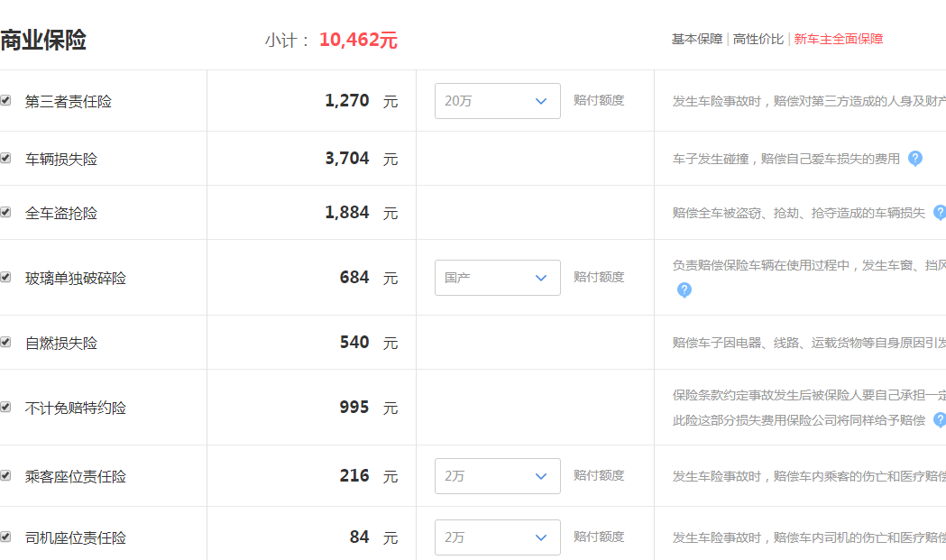This screenshot has height=560, width=946.
Task: Click 车辆损失险 label text
Action: [61, 160]
